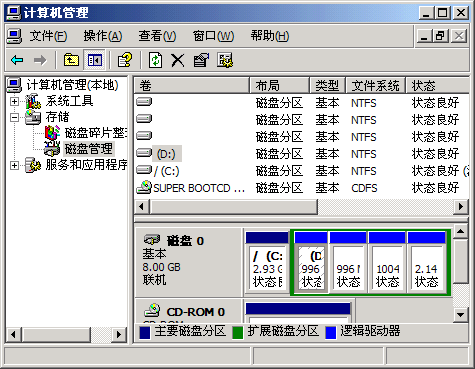The image size is (475, 369).
Task: Click the refresh toolbar icon
Action: point(155,60)
